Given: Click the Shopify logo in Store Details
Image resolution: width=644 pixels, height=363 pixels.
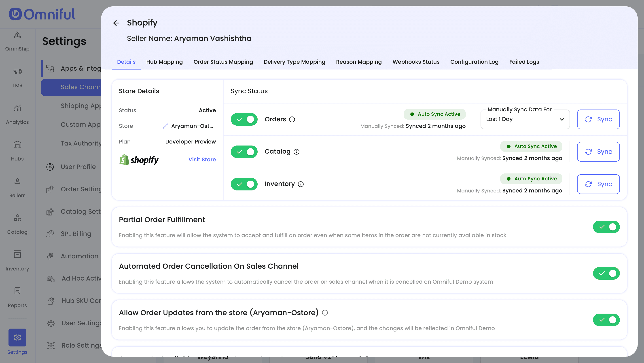Looking at the screenshot, I should coord(139,160).
